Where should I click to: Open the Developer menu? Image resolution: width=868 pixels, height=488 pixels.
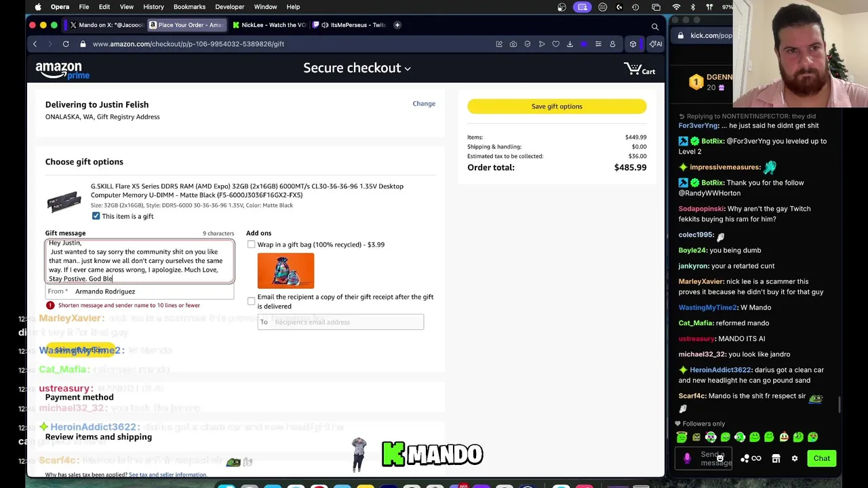pyautogui.click(x=230, y=7)
